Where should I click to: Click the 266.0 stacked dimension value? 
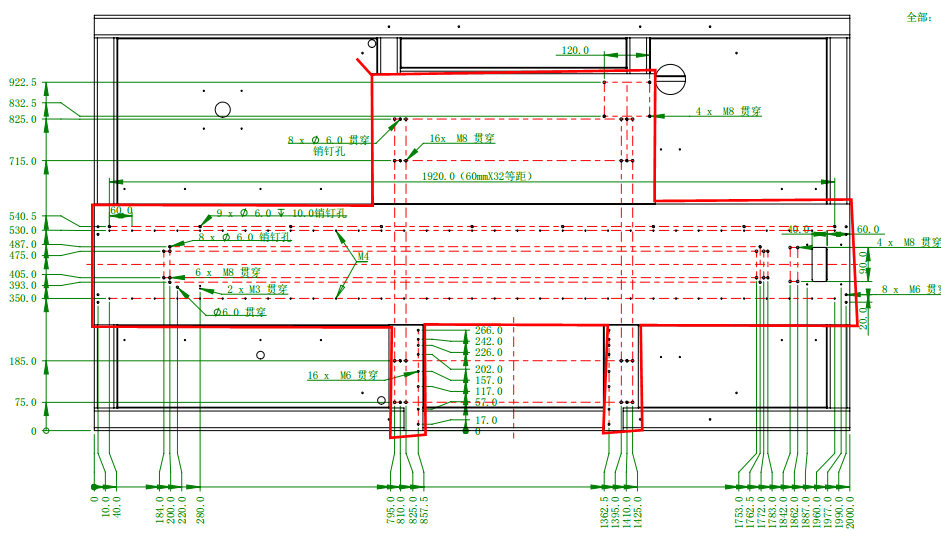pos(488,330)
